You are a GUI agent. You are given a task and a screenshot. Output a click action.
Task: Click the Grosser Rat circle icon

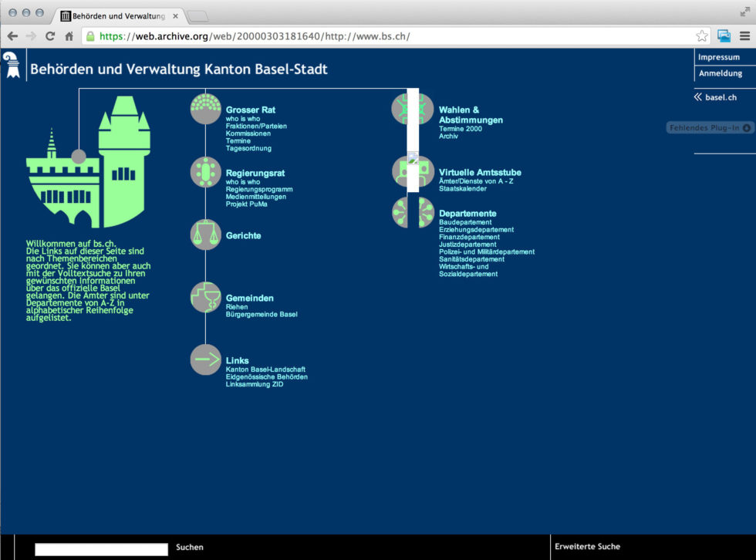point(206,109)
